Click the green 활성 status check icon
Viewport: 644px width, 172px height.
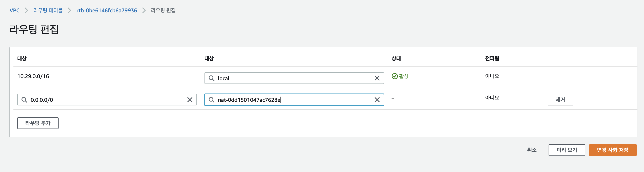[x=395, y=76]
